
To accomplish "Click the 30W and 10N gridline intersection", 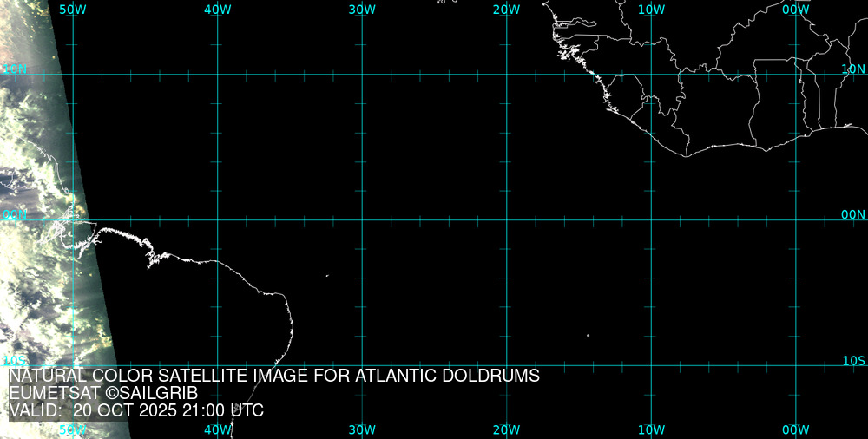I will point(362,75).
